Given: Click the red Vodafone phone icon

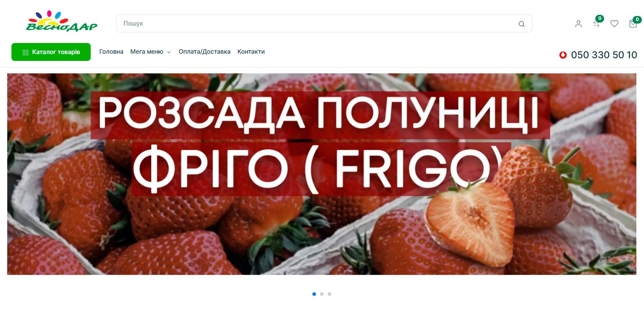Looking at the screenshot, I should pyautogui.click(x=563, y=55).
